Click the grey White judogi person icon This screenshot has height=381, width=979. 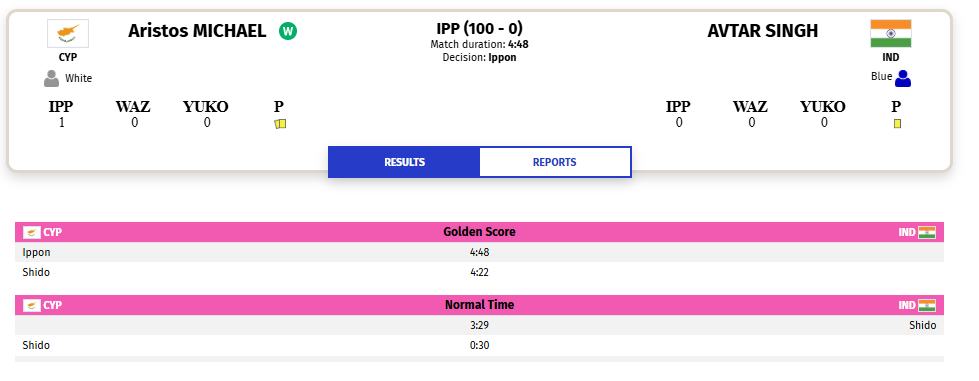(x=51, y=79)
